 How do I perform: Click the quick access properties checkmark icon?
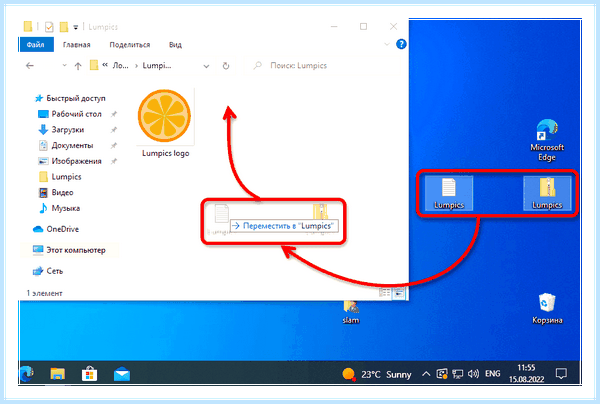tap(49, 27)
